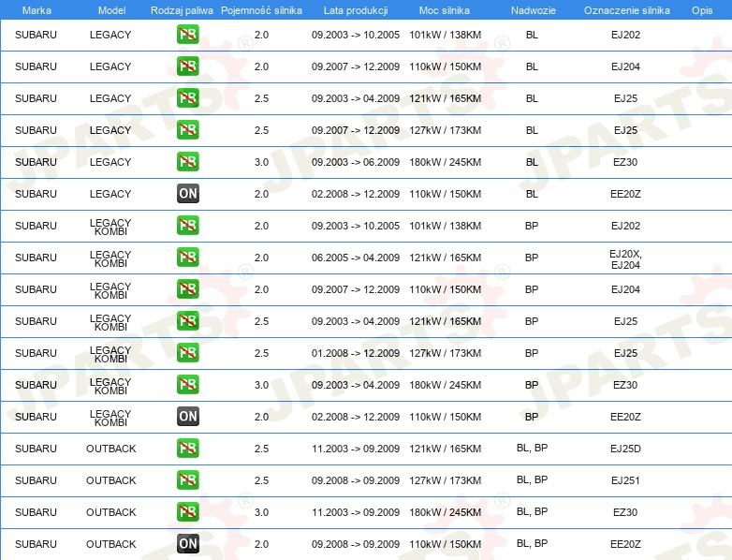
Task: Click petrol icon in Legacy Kombi 110kW EJ204 row
Action: click(x=187, y=288)
